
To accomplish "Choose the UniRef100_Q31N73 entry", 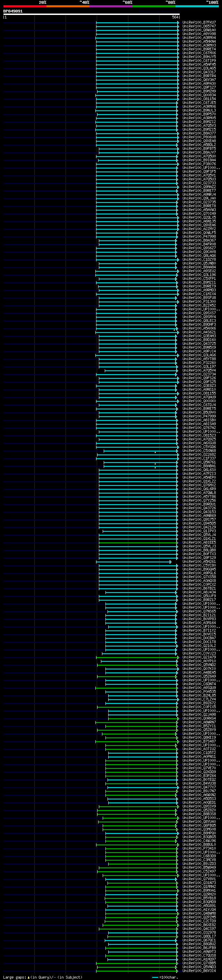I will click(x=199, y=883).
